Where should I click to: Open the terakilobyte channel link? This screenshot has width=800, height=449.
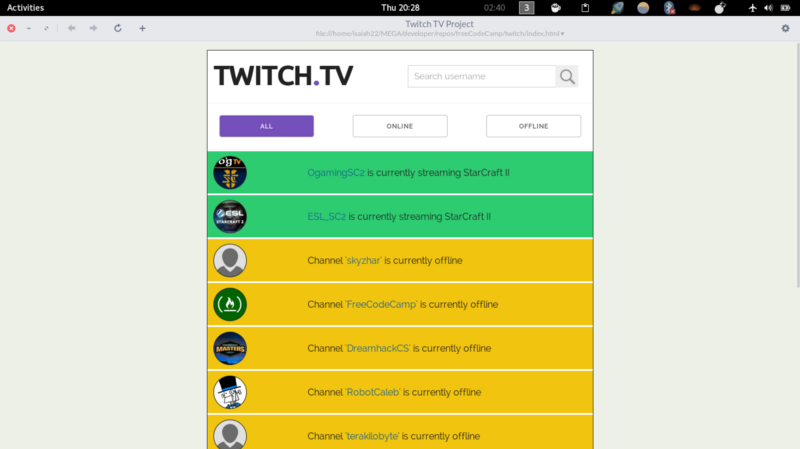[372, 437]
